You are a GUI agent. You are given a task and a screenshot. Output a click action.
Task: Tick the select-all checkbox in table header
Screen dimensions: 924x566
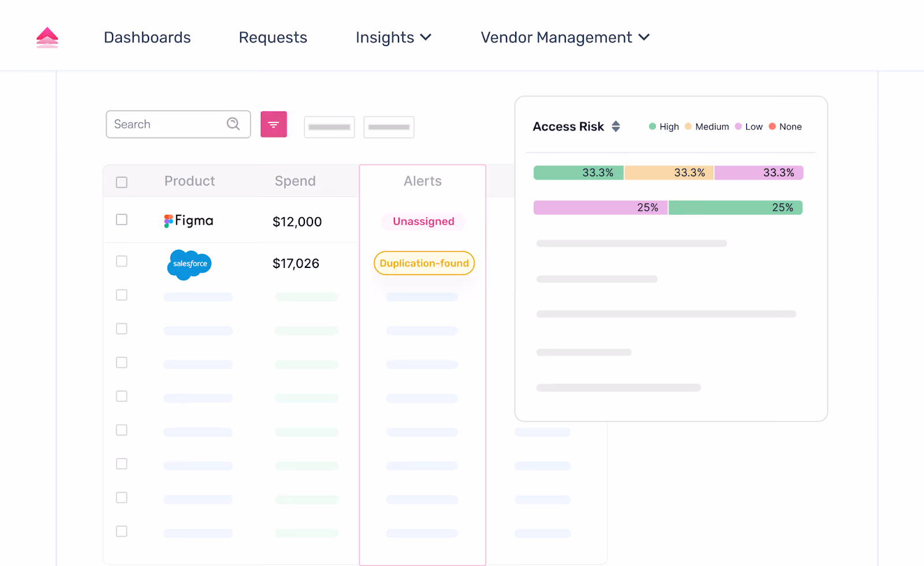tap(121, 183)
